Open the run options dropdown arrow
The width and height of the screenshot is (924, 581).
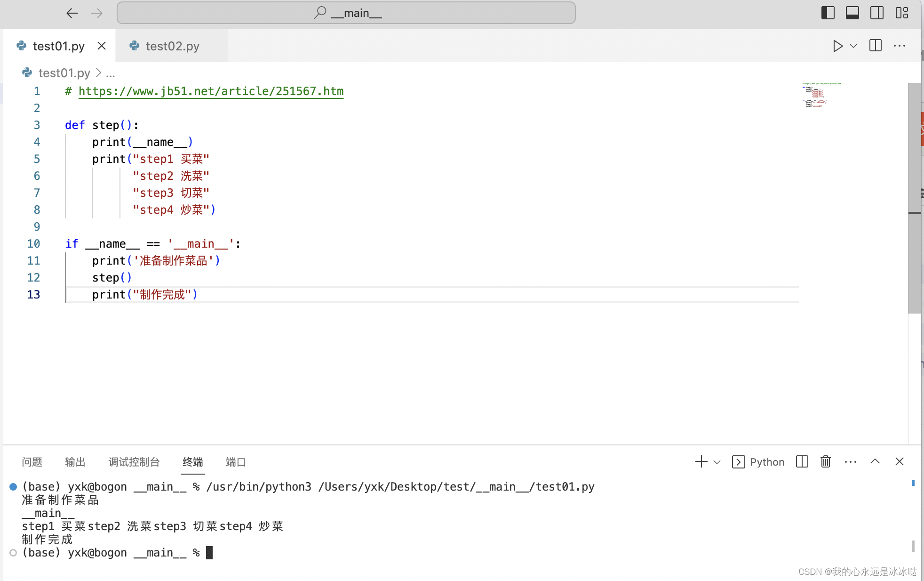point(853,46)
